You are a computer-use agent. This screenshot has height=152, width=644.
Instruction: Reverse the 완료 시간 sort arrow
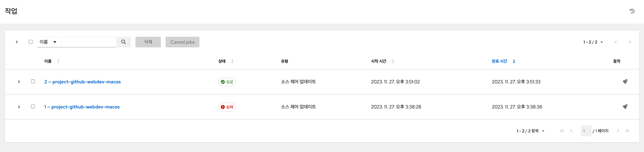point(514,61)
